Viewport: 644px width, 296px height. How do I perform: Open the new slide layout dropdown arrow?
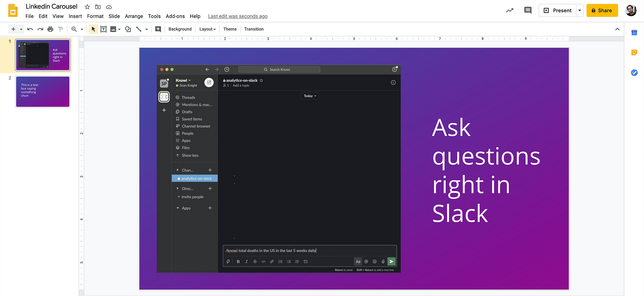click(x=21, y=29)
